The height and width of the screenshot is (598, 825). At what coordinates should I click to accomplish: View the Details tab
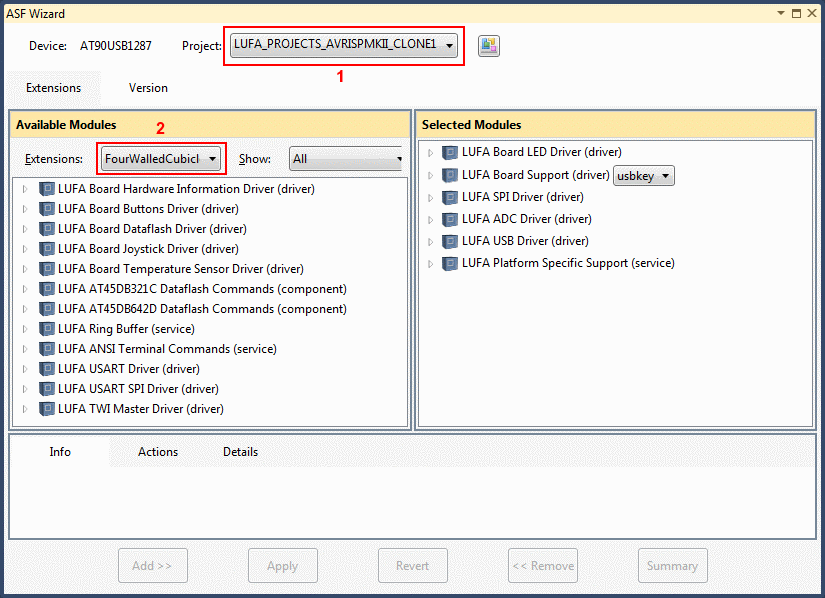(240, 452)
